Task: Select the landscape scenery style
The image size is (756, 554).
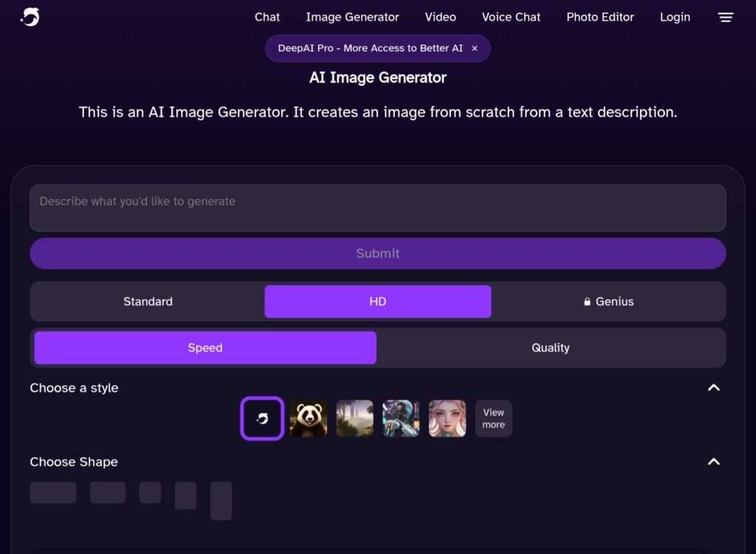Action: tap(354, 418)
